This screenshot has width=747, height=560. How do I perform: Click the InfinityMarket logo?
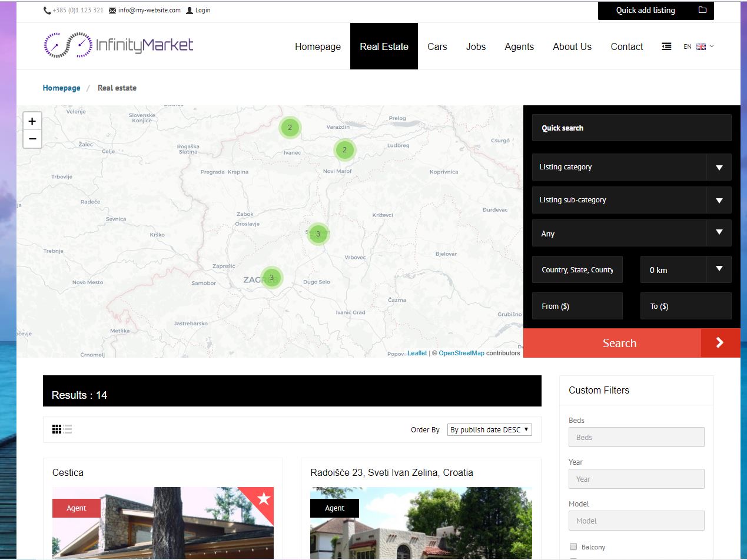click(118, 45)
